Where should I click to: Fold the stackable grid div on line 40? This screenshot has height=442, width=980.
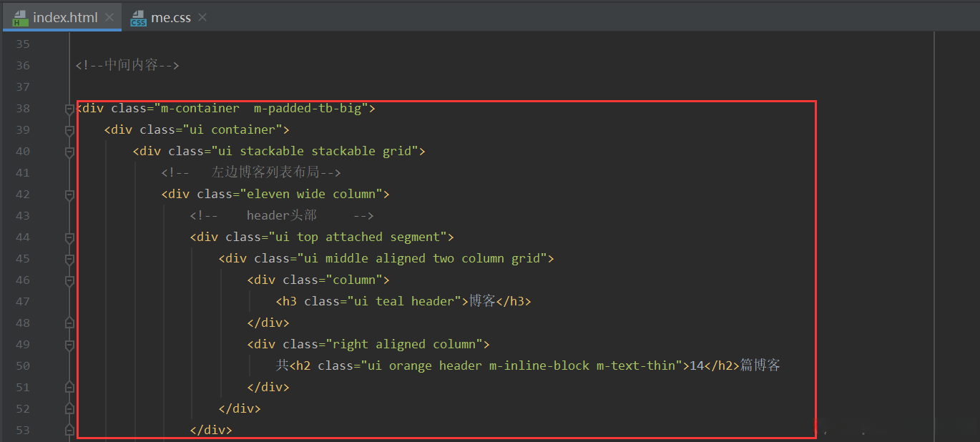coord(69,152)
